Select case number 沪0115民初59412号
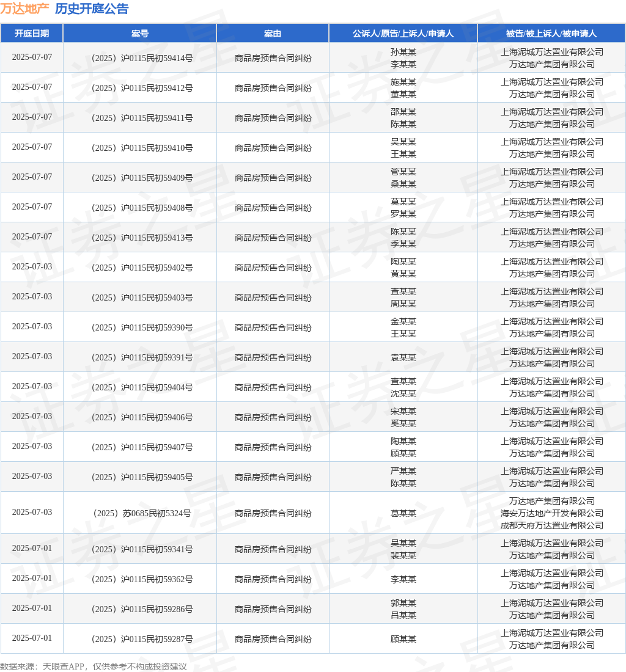This screenshot has height=672, width=626. coord(142,88)
